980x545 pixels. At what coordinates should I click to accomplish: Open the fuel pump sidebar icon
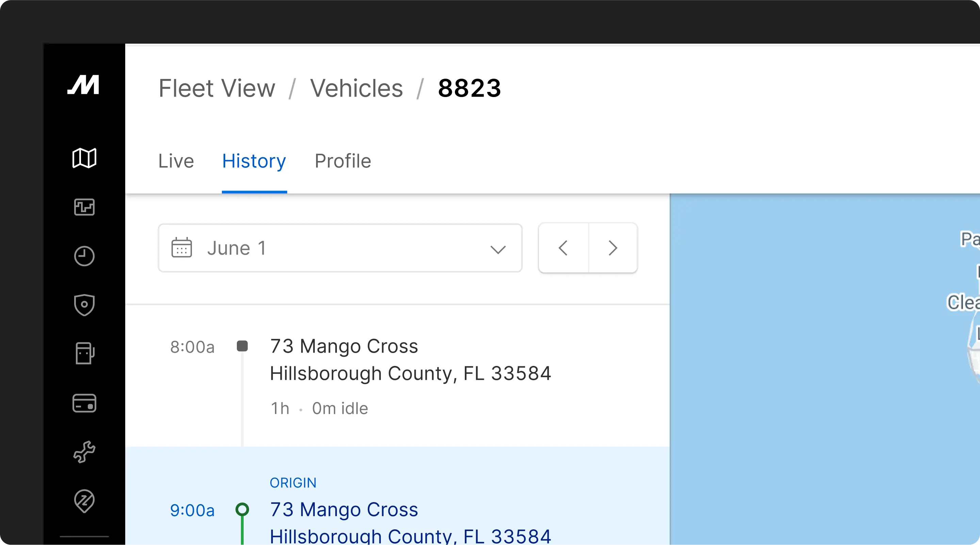(x=84, y=354)
